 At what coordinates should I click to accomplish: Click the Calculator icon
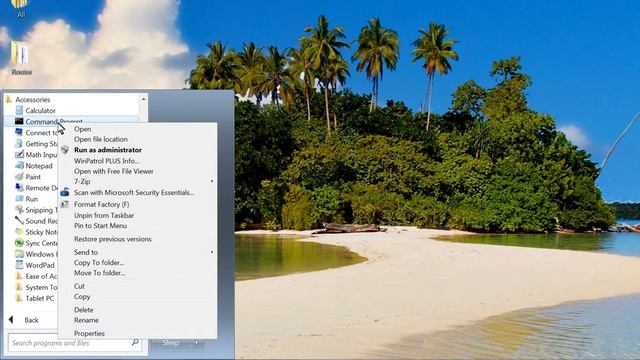click(19, 110)
